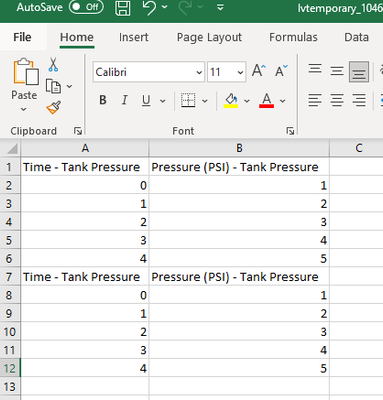
Task: Click the Save floppy disk icon
Action: 123,8
